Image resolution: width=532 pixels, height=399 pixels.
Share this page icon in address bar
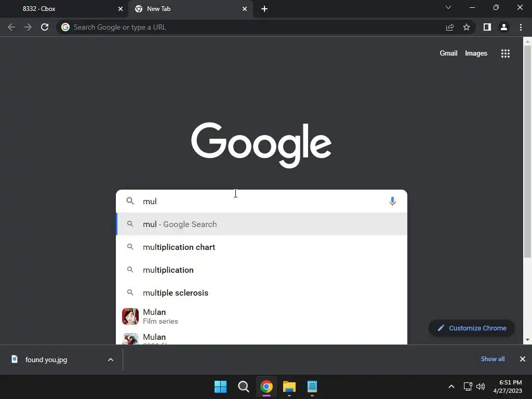point(450,27)
